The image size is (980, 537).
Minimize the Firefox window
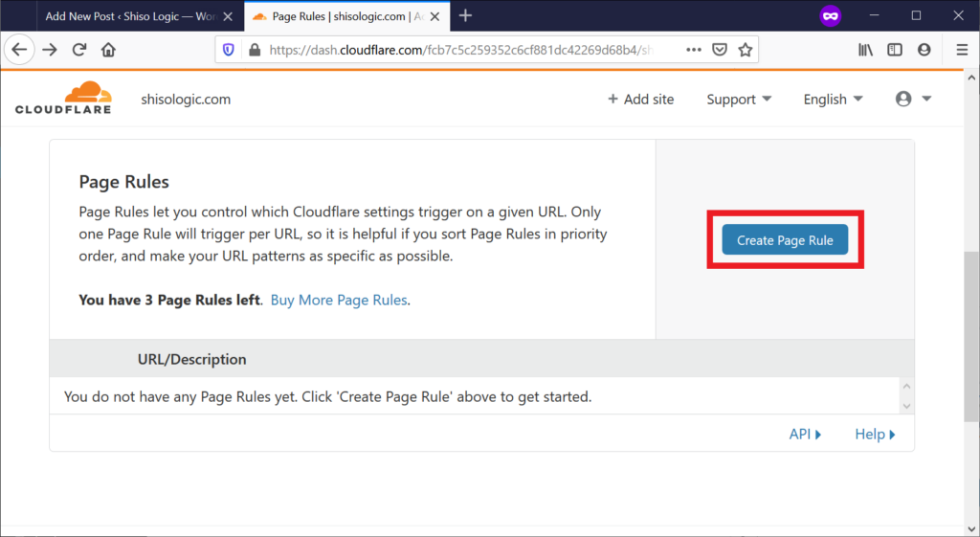click(x=875, y=15)
